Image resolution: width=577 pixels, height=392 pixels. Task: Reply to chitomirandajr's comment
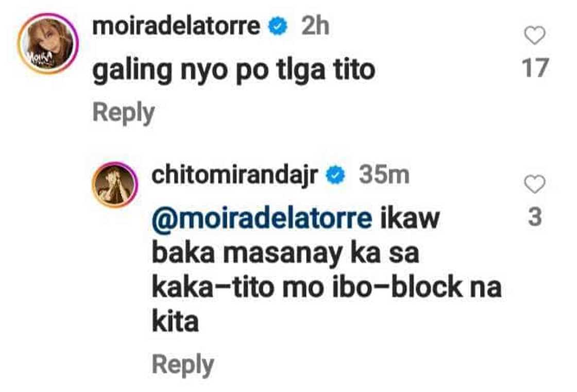click(x=183, y=365)
